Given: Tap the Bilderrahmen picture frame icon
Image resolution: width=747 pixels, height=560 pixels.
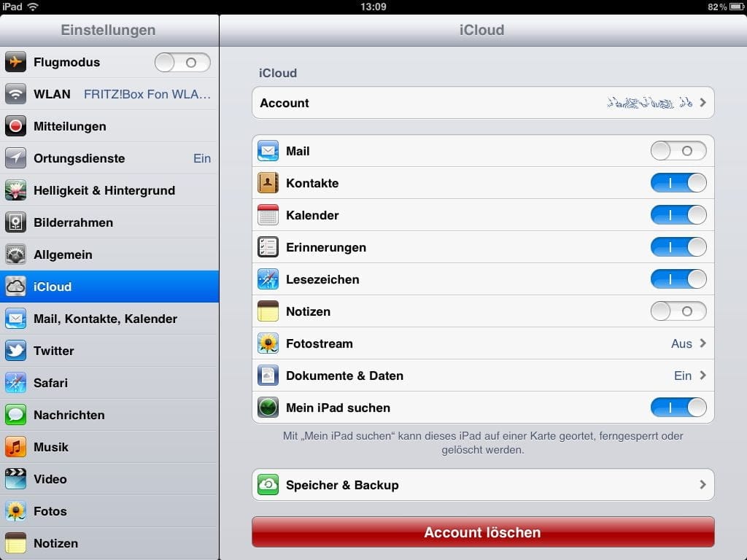Looking at the screenshot, I should (x=16, y=222).
